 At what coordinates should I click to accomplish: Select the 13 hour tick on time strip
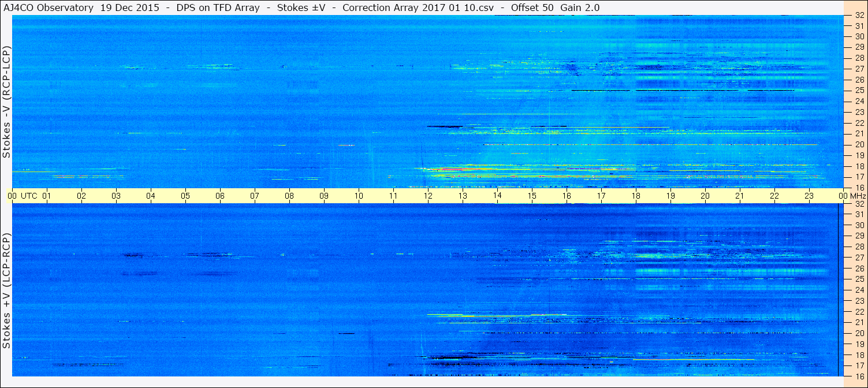click(463, 196)
